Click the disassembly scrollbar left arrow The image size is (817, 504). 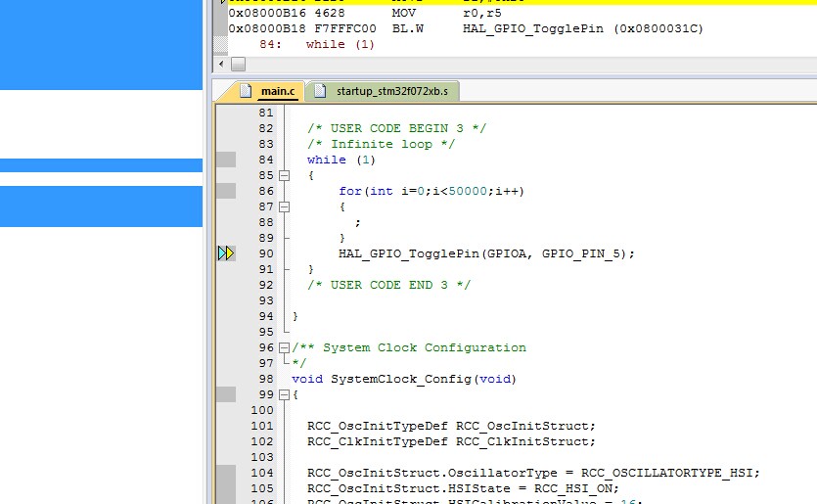(x=219, y=64)
